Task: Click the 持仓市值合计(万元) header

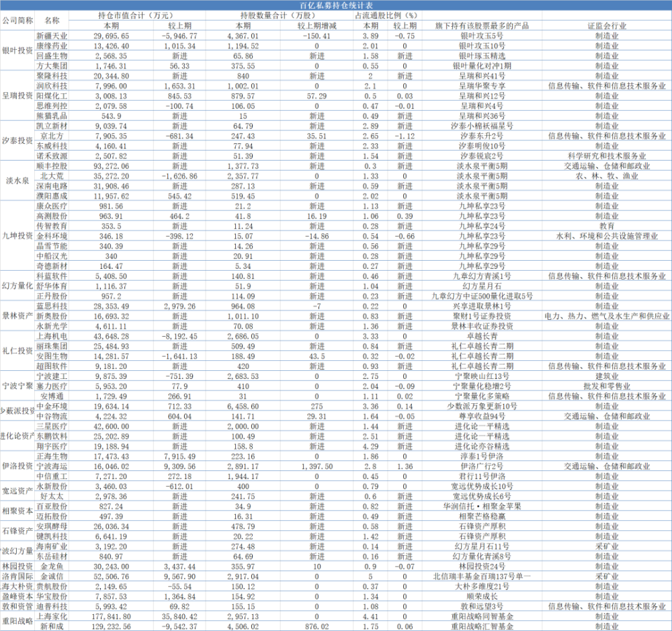Action: [136, 15]
